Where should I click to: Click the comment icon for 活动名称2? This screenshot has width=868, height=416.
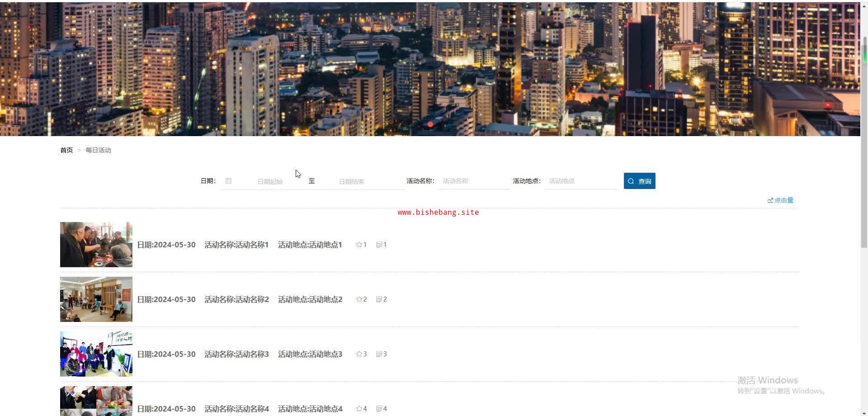click(x=379, y=299)
